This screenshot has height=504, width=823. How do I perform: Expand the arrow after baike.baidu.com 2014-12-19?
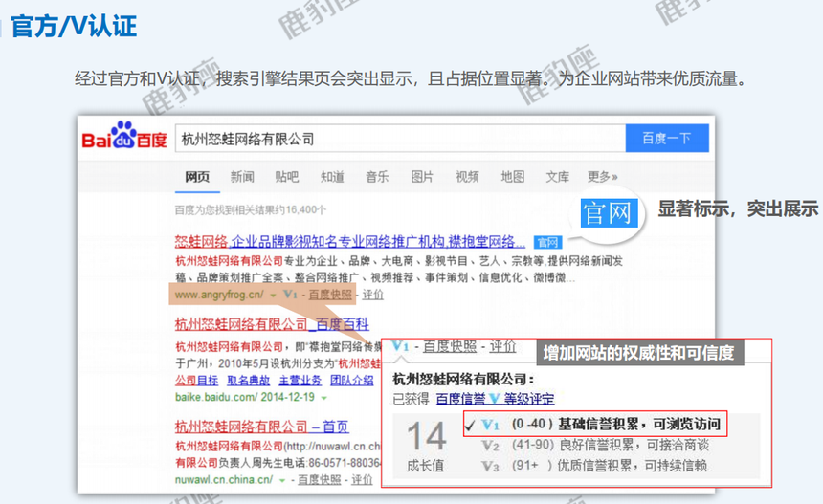(323, 398)
